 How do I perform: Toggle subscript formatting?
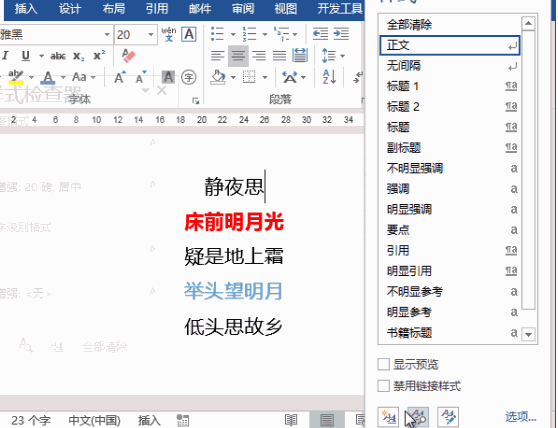tap(78, 56)
